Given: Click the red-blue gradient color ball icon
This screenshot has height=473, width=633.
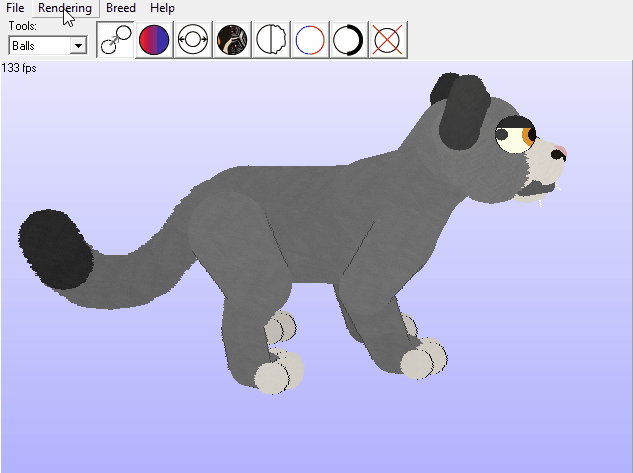Looking at the screenshot, I should coord(154,40).
